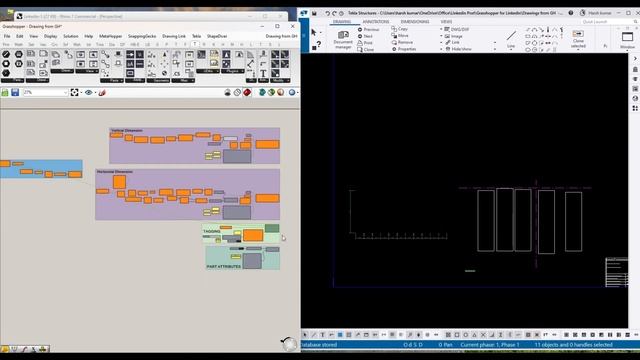
Task: Switch to the Dimensioning ribbon tab in Tekla
Action: [415, 22]
